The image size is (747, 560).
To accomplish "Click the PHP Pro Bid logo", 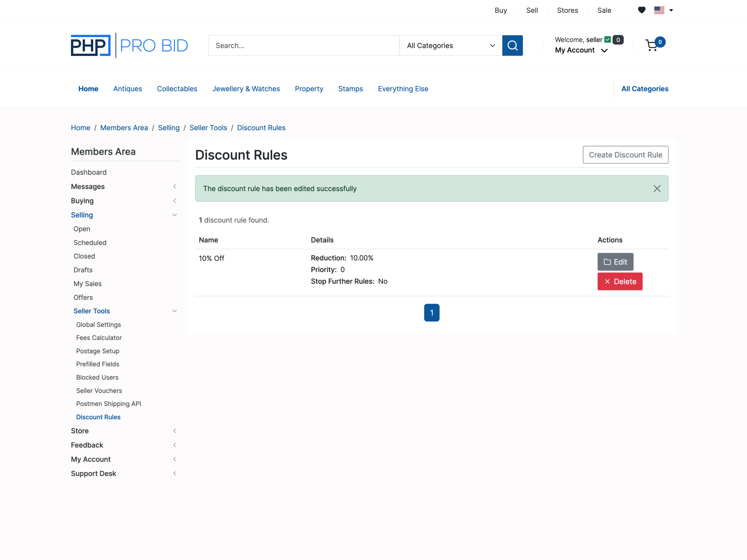I will (129, 45).
